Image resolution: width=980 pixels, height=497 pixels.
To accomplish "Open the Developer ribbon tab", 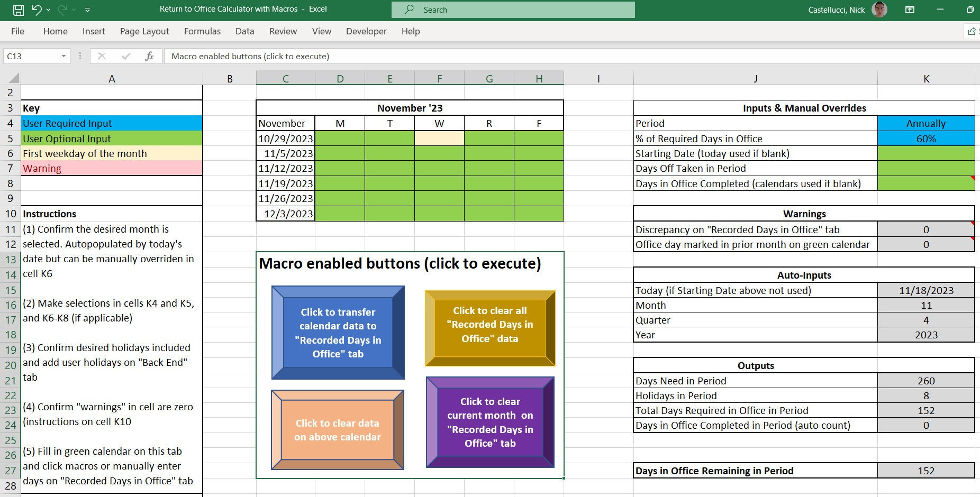I will (366, 31).
